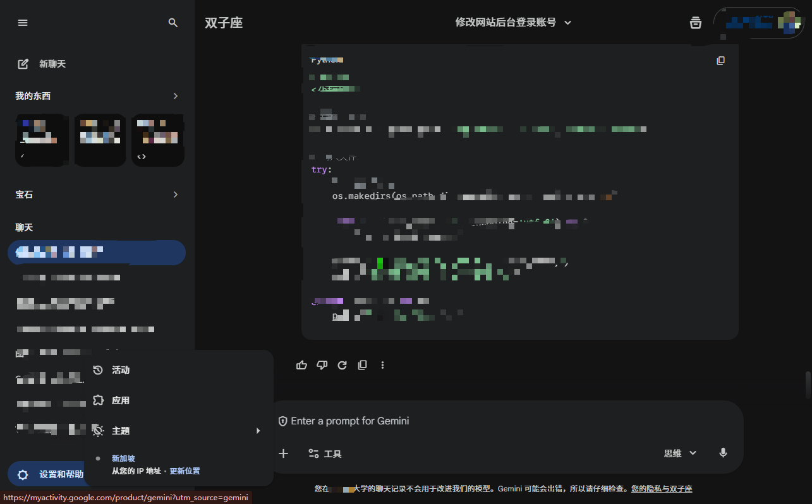Open the 修改网站后台登录账号 title dropdown
812x504 pixels.
tap(513, 22)
